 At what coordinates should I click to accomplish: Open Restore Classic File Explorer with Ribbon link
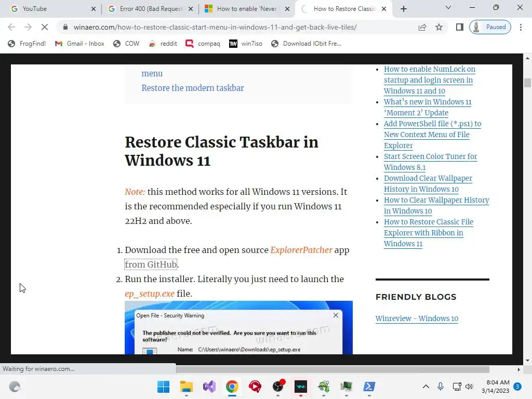click(429, 233)
